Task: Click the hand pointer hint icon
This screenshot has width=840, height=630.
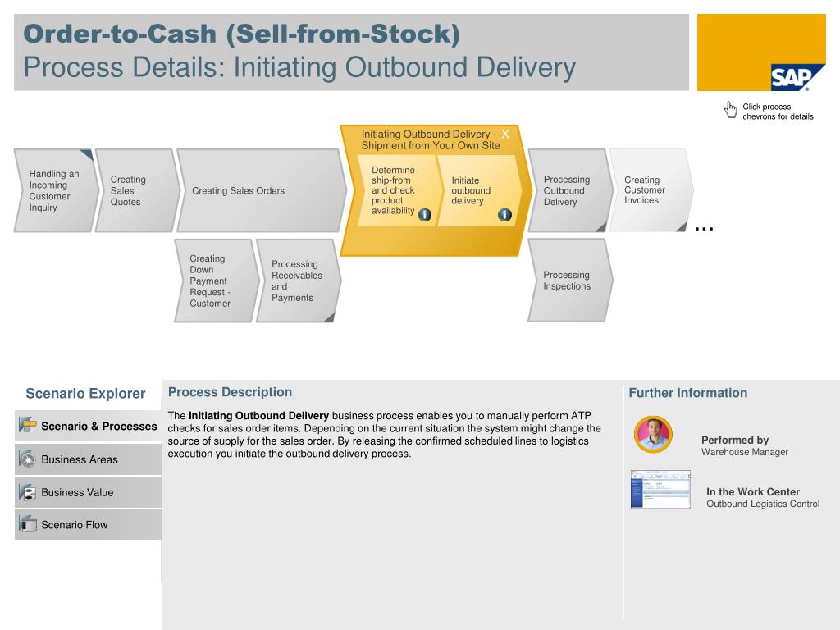Action: coord(731,109)
